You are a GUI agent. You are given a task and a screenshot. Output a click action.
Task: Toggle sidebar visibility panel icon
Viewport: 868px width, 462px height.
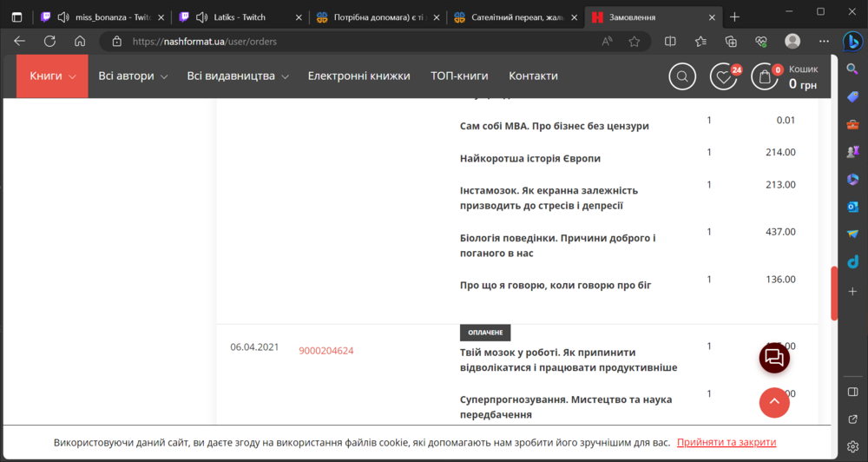(852, 392)
